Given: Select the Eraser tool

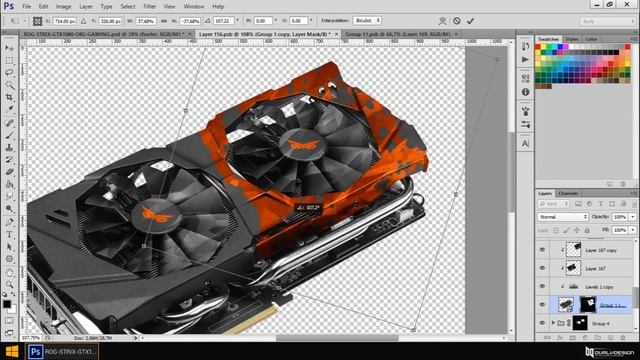Looking at the screenshot, I should click(x=9, y=172).
